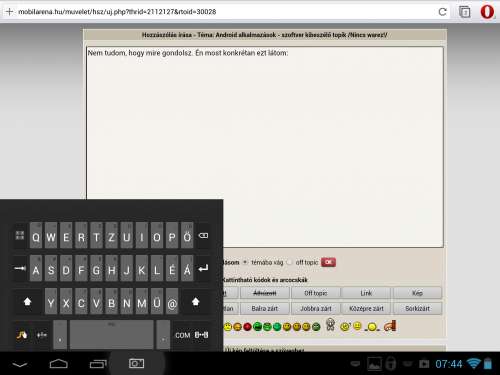This screenshot has width=500, height=375.
Task: Take a screenshot with the navigation bar capture icon
Action: click(137, 363)
